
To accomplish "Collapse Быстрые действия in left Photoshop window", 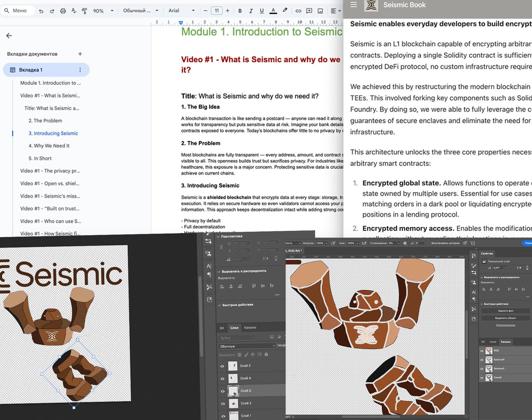I will click(219, 305).
